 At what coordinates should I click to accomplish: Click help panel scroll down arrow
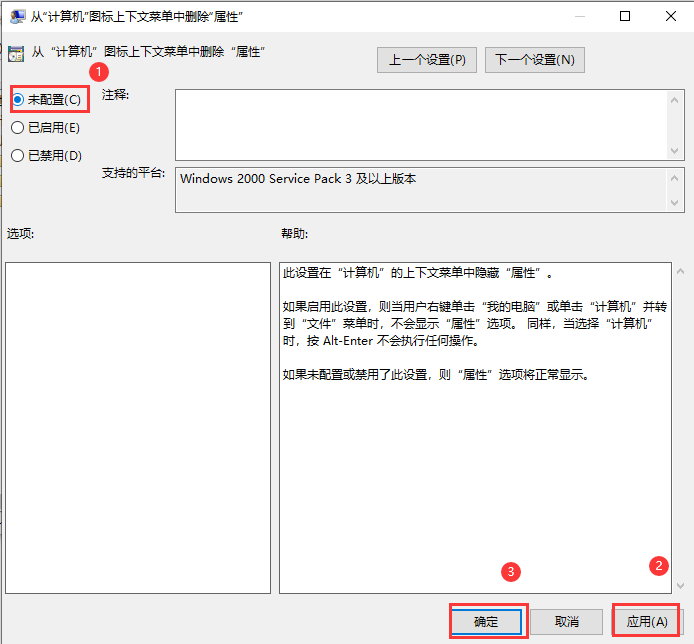point(680,586)
